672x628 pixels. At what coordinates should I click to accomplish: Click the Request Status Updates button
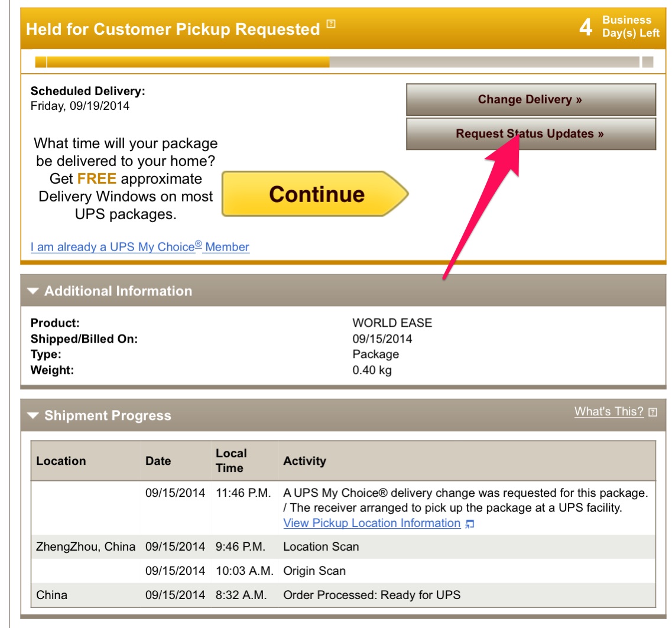click(531, 134)
